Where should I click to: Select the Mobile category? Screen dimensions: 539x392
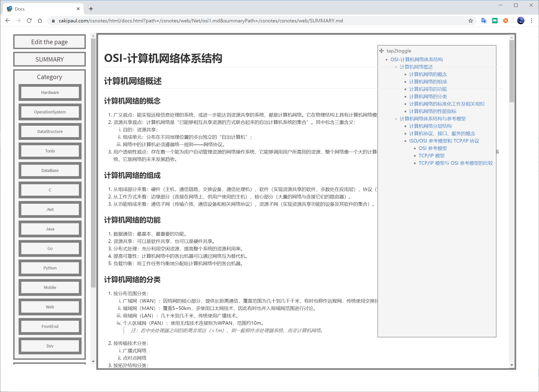(50, 287)
